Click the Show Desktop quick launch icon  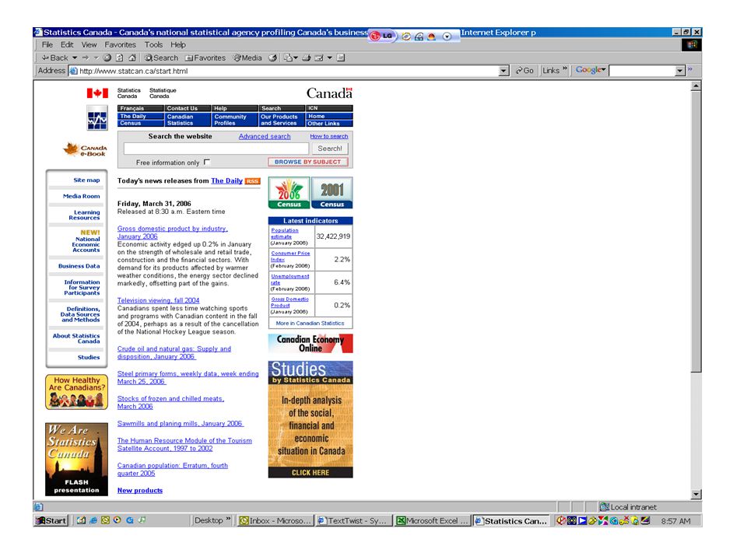(x=81, y=520)
